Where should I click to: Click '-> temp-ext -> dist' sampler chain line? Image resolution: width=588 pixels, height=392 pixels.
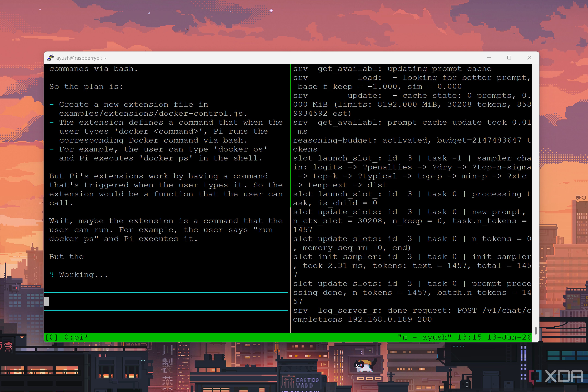[340, 185]
